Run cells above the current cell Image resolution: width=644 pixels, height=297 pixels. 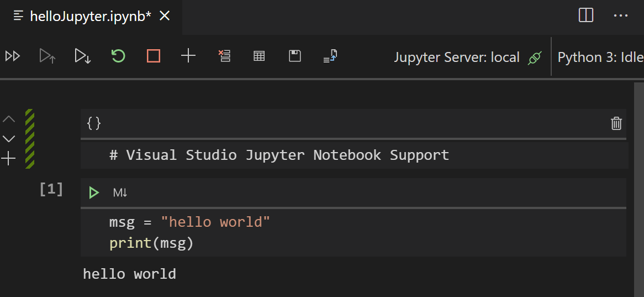47,56
